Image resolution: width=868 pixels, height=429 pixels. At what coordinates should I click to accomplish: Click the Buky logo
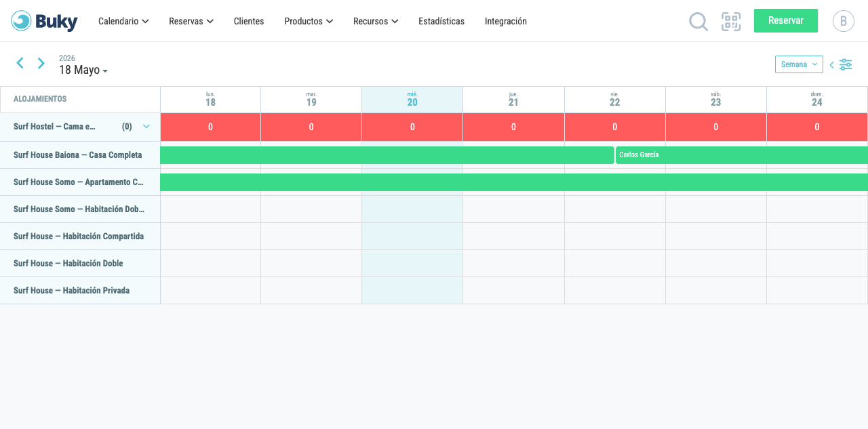click(44, 21)
